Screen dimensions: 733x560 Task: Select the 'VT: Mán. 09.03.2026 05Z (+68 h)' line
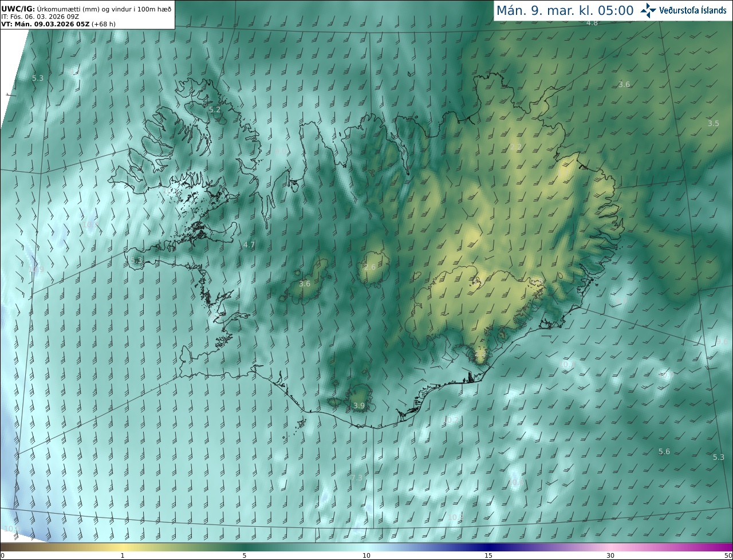pos(58,24)
